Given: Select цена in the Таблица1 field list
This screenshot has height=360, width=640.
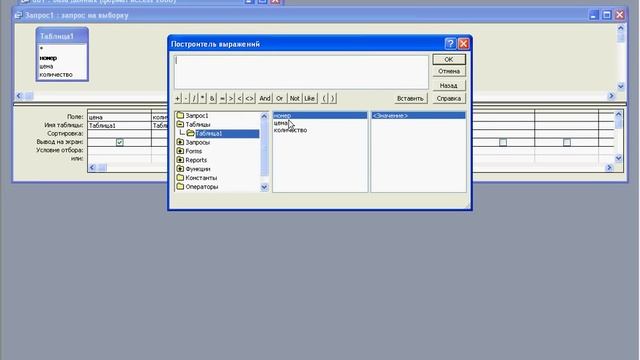Looking at the screenshot, I should tap(46, 66).
